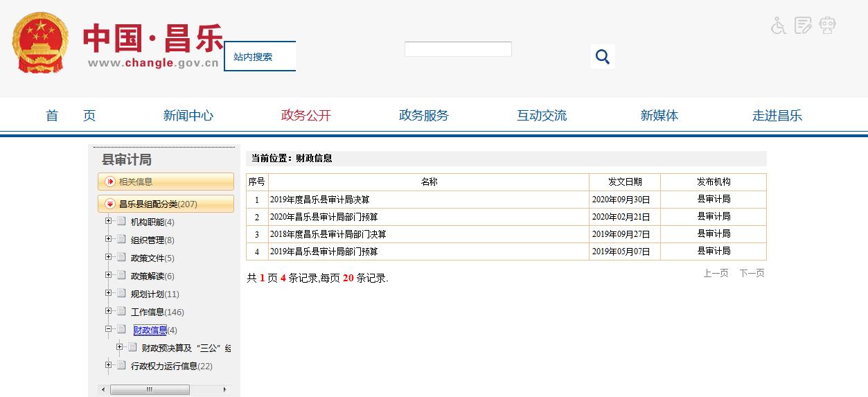
Task: Click the 下一页 pagination link
Action: coord(752,273)
